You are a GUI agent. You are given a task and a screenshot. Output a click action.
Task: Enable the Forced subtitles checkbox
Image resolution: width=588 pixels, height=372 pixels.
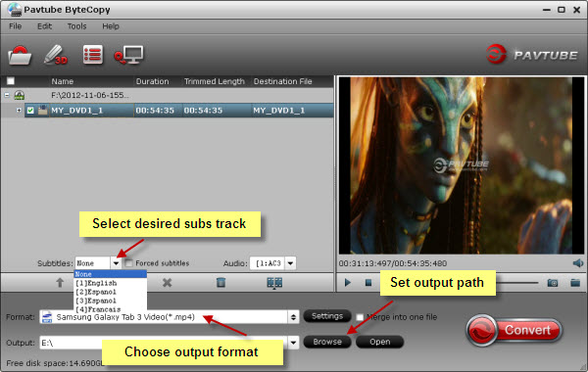[128, 263]
